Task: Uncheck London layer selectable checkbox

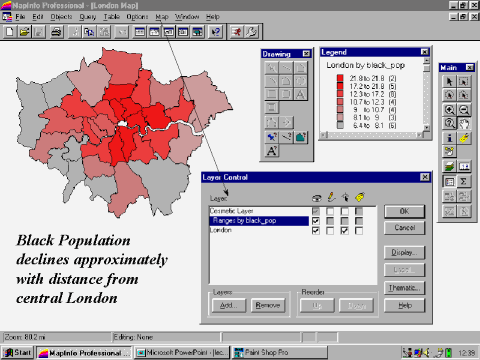Action: (344, 230)
